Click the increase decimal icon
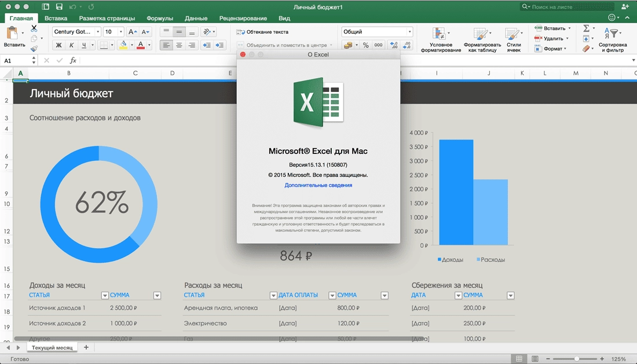637x364 pixels. (x=394, y=45)
